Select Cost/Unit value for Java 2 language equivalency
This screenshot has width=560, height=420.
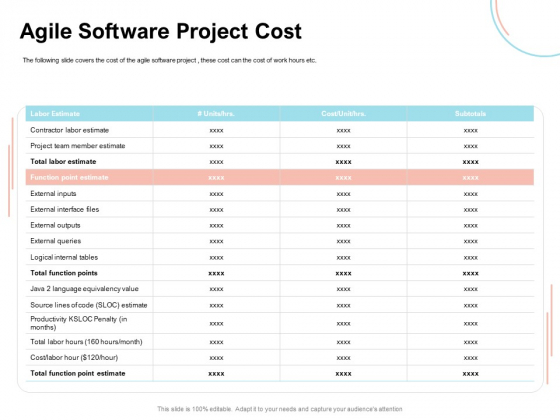pos(344,289)
